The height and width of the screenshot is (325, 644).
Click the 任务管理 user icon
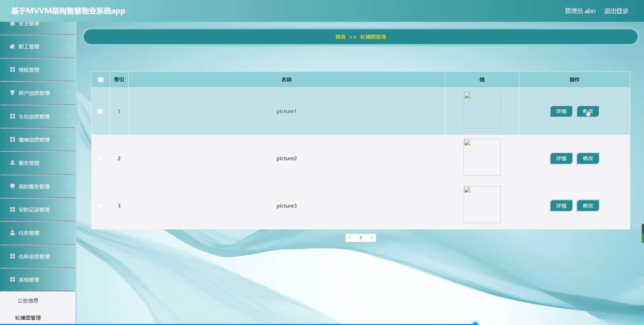tap(12, 233)
